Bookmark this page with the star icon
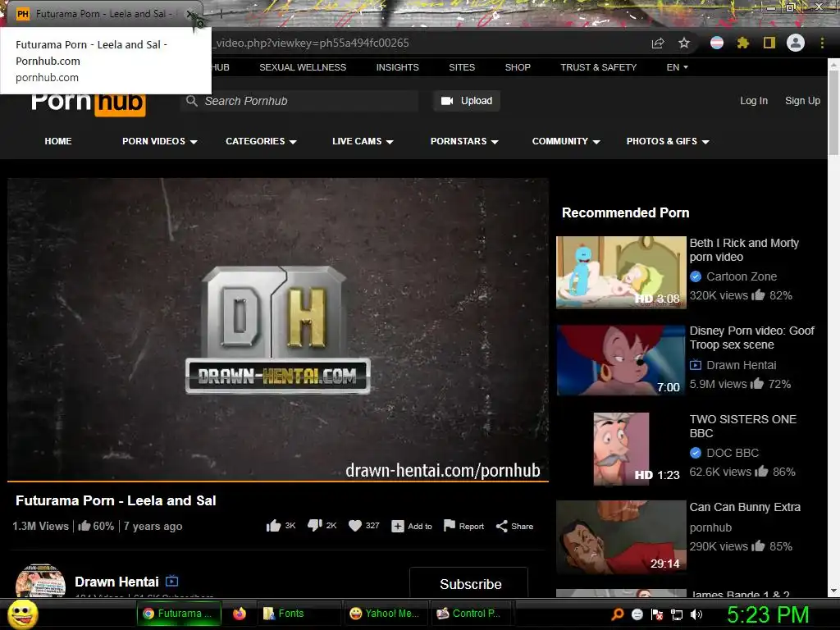This screenshot has height=630, width=840. tap(683, 43)
